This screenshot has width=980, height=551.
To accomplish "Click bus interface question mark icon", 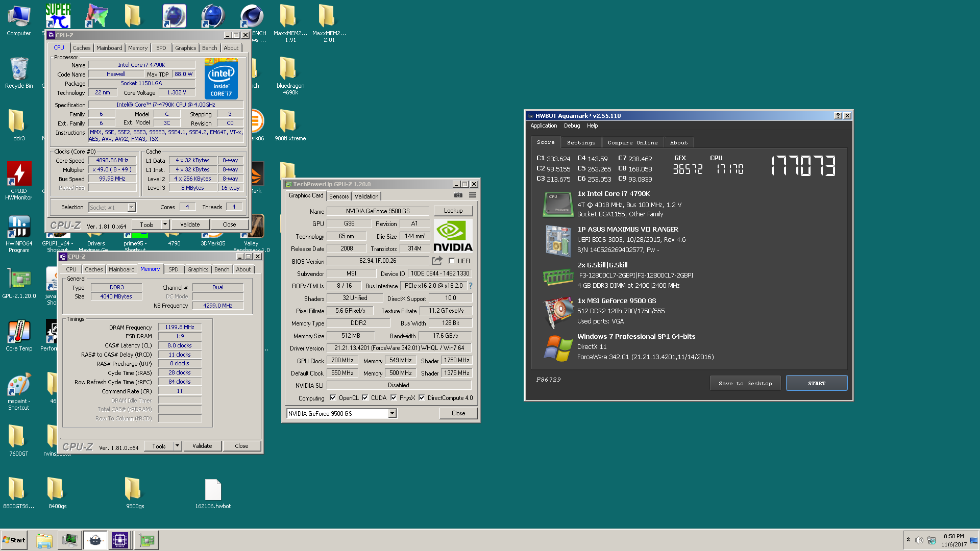I will click(471, 286).
